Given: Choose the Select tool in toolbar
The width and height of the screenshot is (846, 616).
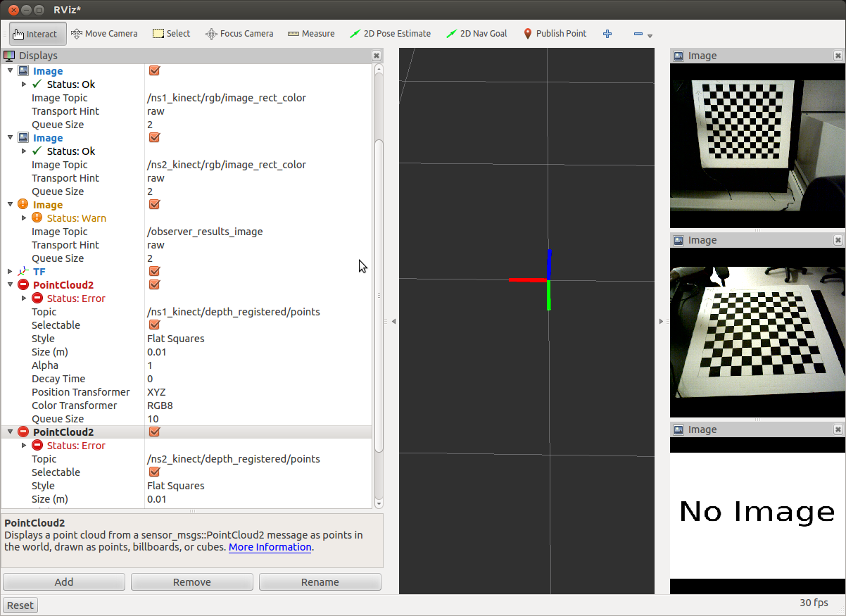Looking at the screenshot, I should (x=171, y=34).
